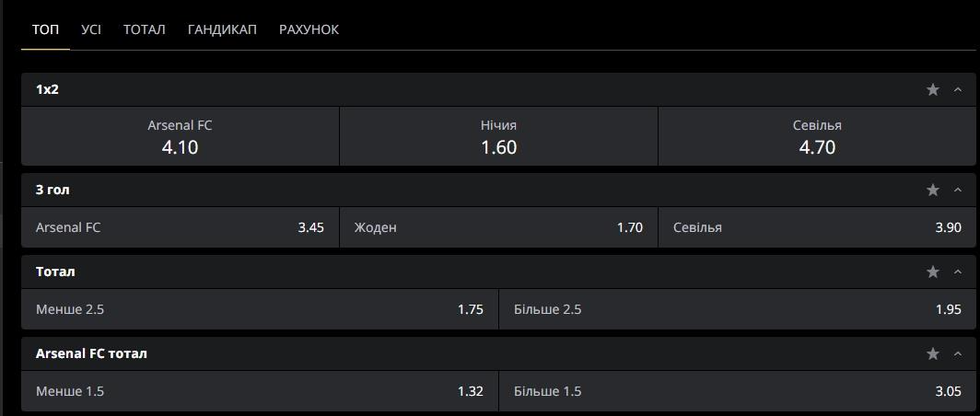Viewport: 980px width, 416px height.
Task: Open the ТОТАЛ tab
Action: tap(145, 29)
